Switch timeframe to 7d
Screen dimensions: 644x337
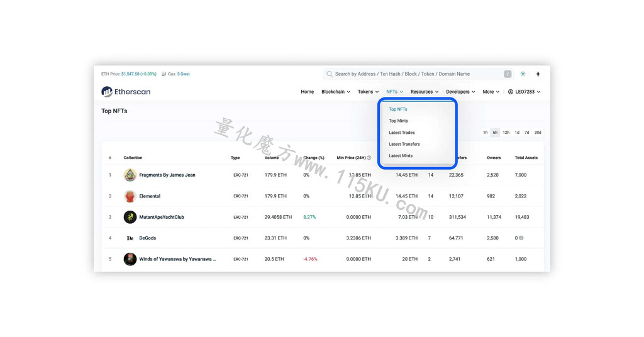pyautogui.click(x=527, y=133)
